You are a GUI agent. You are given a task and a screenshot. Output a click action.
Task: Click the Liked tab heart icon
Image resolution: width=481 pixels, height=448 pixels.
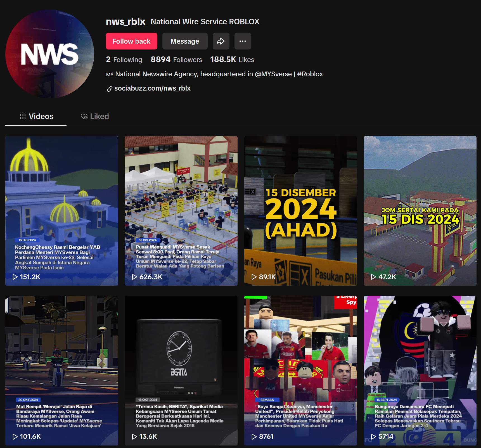pyautogui.click(x=84, y=116)
